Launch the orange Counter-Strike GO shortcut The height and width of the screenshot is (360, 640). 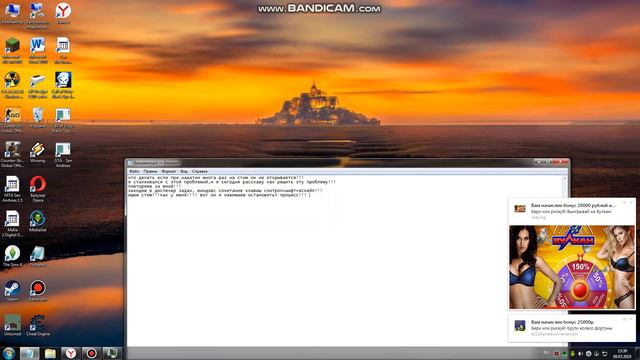point(12,119)
